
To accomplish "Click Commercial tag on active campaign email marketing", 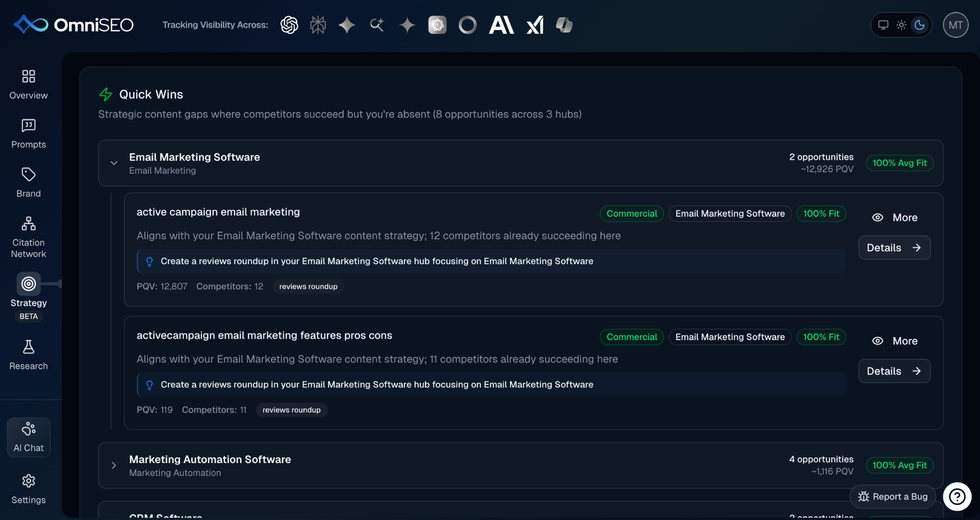I will coord(632,214).
